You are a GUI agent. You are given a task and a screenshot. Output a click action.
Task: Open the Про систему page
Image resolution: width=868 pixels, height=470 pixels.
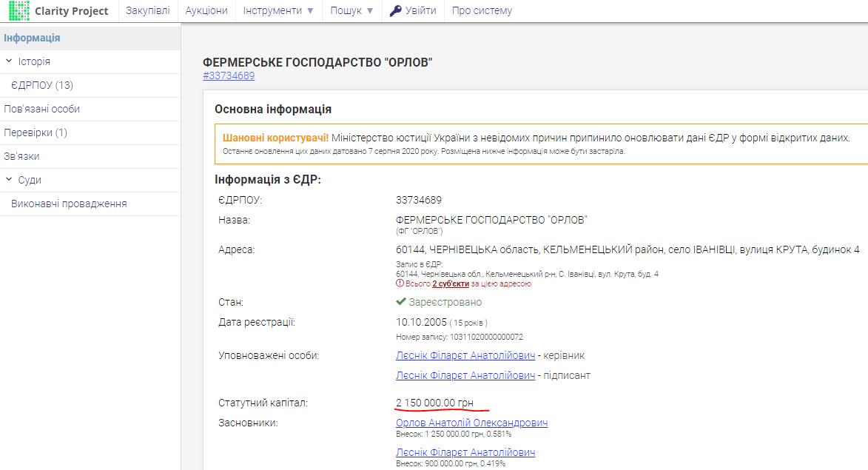pos(482,10)
